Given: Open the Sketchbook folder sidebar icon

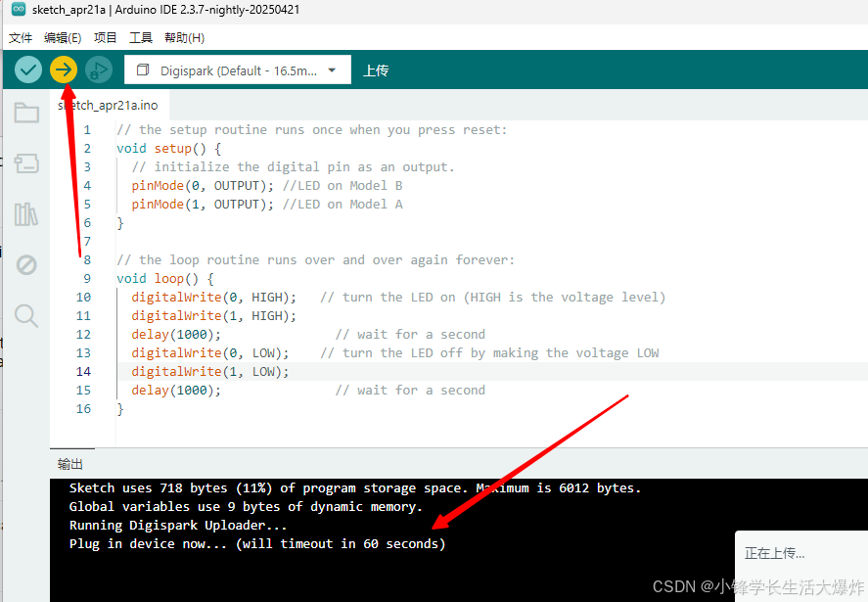Looking at the screenshot, I should pos(26,113).
